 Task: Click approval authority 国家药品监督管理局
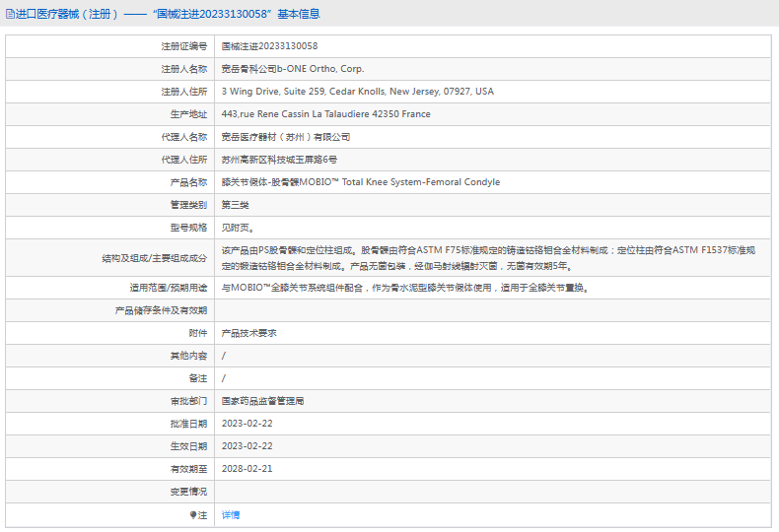tap(262, 401)
